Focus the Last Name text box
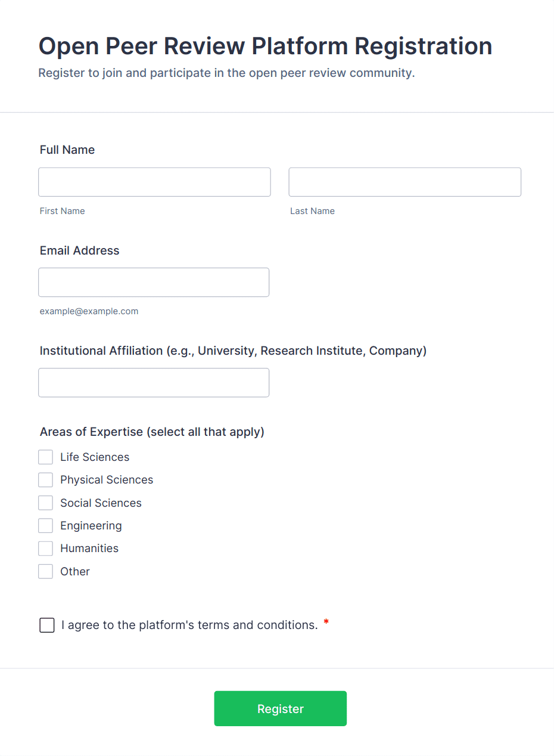This screenshot has height=756, width=554. click(405, 182)
